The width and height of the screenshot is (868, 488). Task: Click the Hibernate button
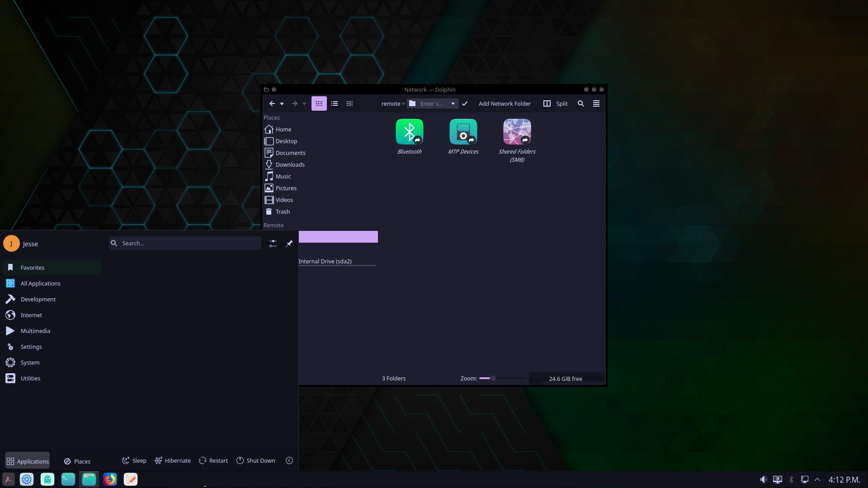173,460
